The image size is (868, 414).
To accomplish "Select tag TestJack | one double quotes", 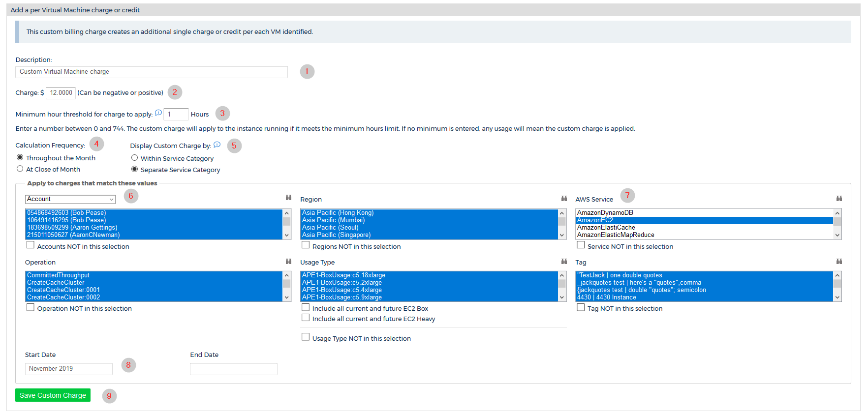I will 704,275.
